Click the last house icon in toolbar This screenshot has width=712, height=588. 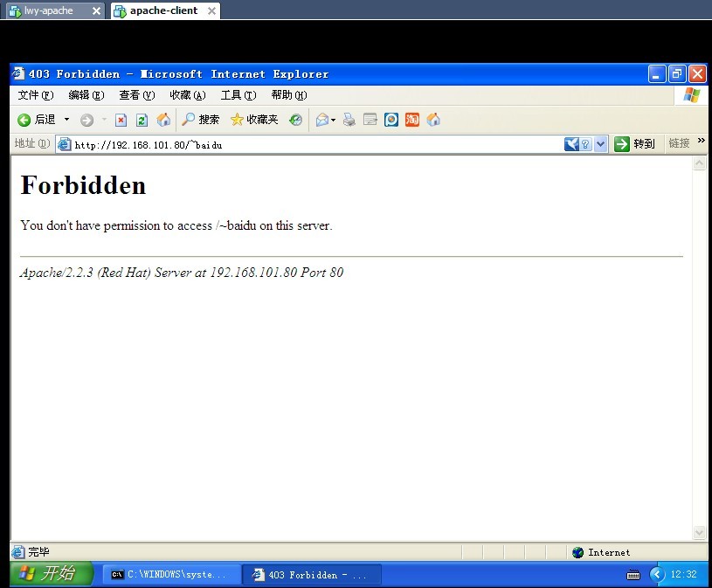(433, 120)
